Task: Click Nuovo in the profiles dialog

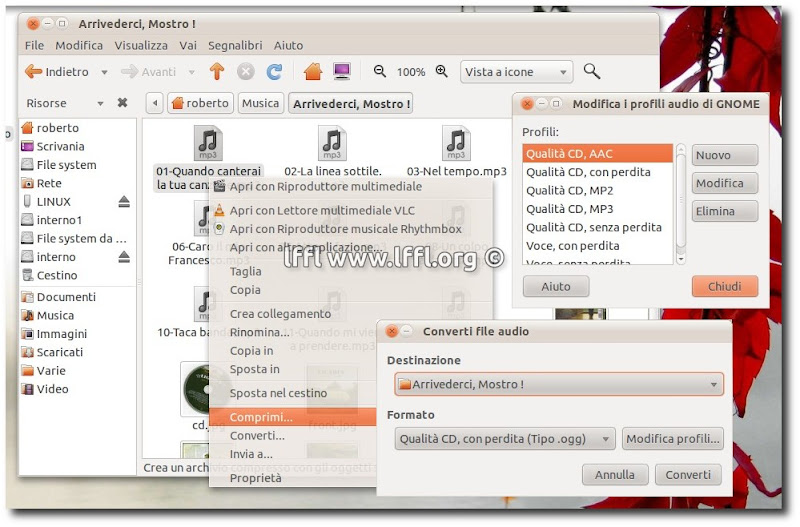Action: 724,155
